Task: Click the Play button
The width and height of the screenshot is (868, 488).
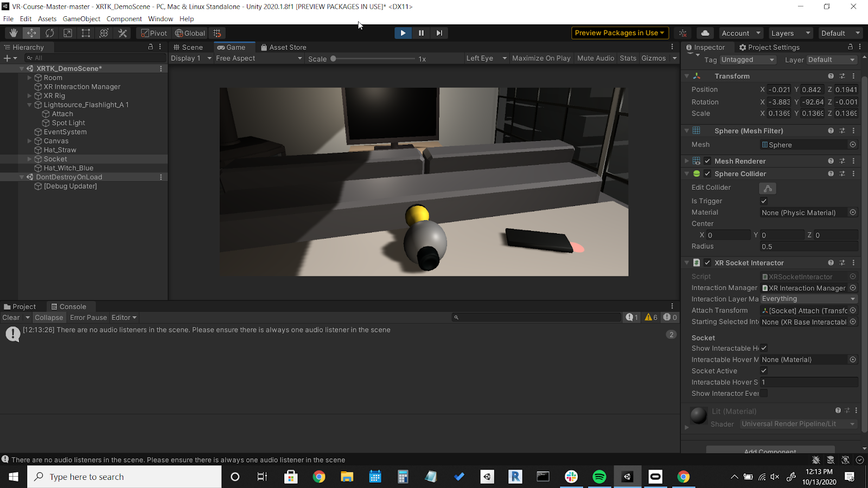Action: 403,33
